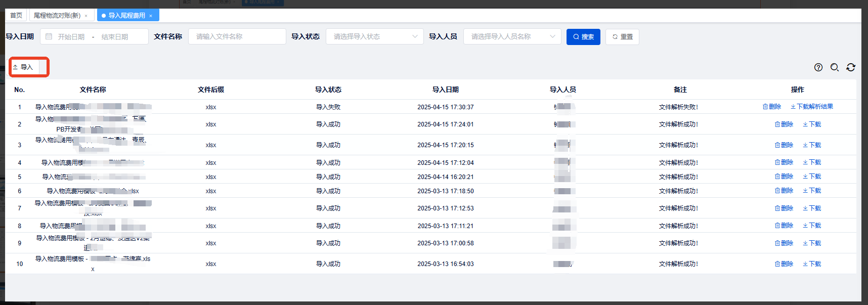Close the 导入尾程费用 tab
This screenshot has width=868, height=305.
click(151, 16)
